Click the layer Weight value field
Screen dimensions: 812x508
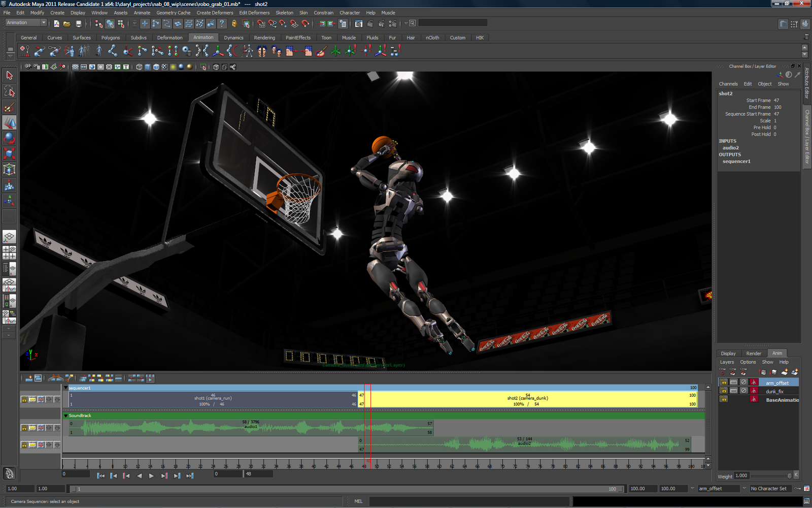coord(741,475)
